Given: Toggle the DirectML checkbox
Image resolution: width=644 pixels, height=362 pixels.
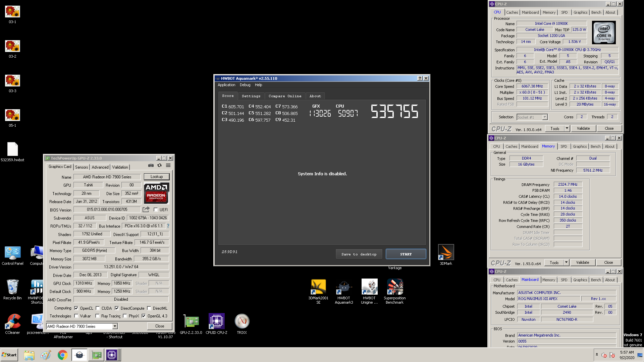Looking at the screenshot, I should coord(149,308).
